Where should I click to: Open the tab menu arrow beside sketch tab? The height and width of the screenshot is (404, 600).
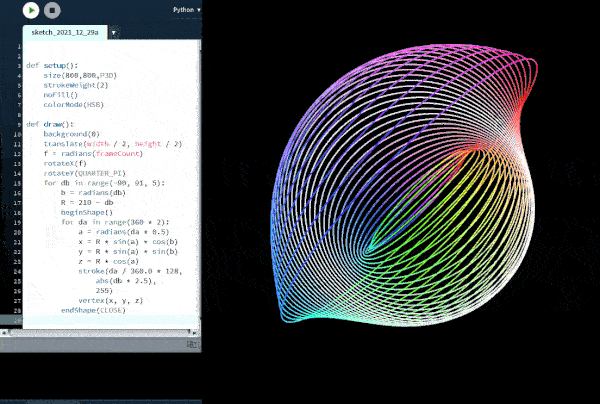[114, 32]
